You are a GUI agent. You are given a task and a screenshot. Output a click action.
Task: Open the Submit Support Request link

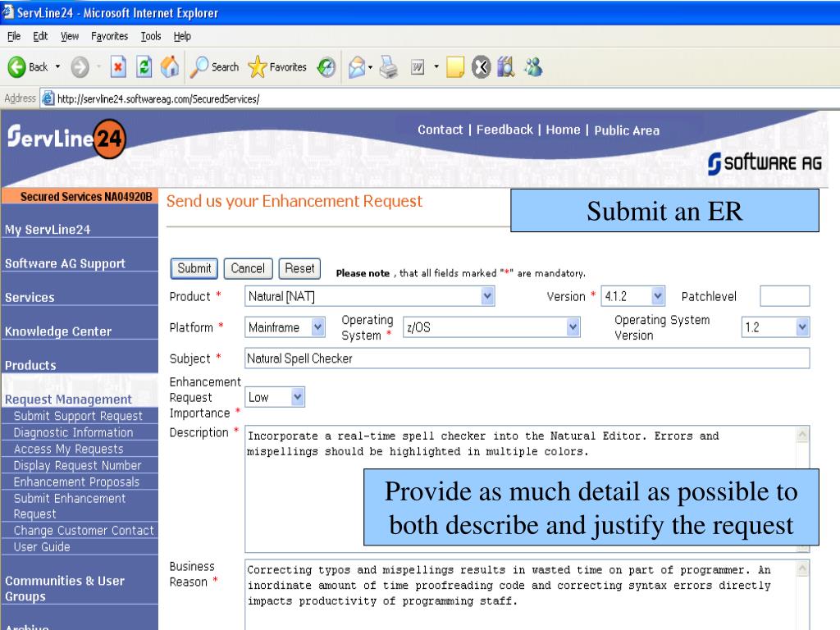click(78, 416)
